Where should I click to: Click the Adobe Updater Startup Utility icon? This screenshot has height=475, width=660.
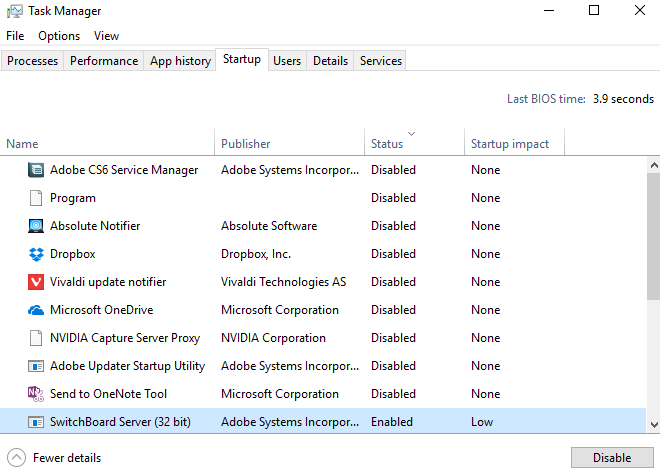coord(36,366)
